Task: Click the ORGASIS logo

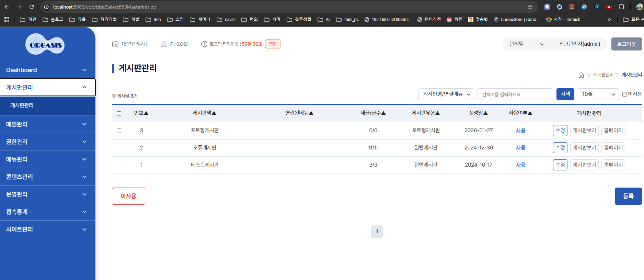Action: (45, 44)
